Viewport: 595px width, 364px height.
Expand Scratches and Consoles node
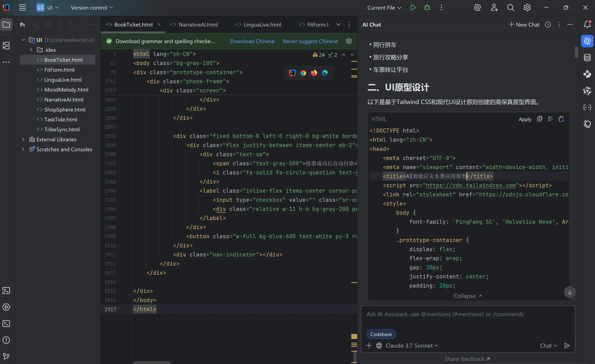point(23,149)
